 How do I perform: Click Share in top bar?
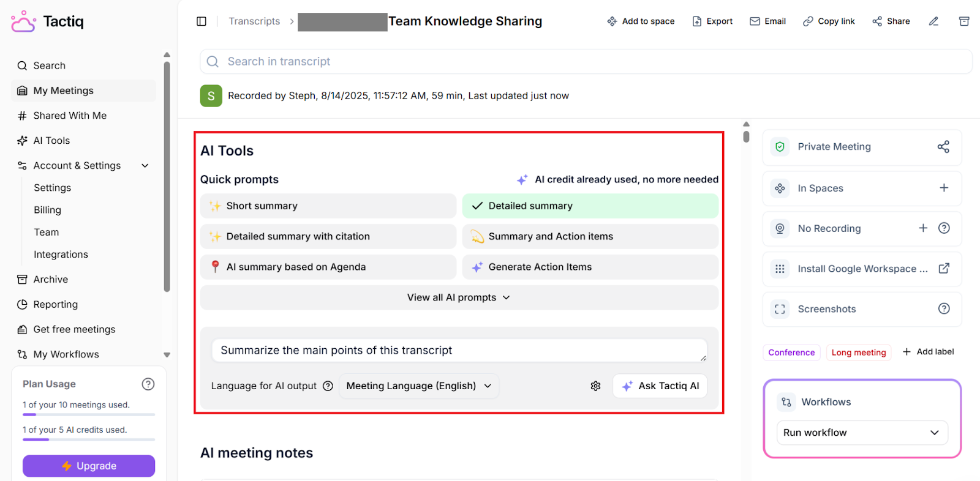pyautogui.click(x=891, y=21)
